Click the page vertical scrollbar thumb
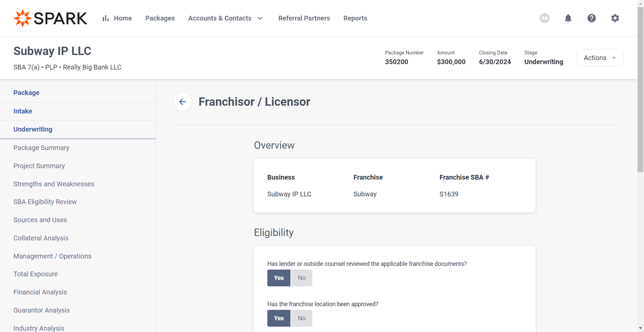Screen dimensions: 644x332 640,89
